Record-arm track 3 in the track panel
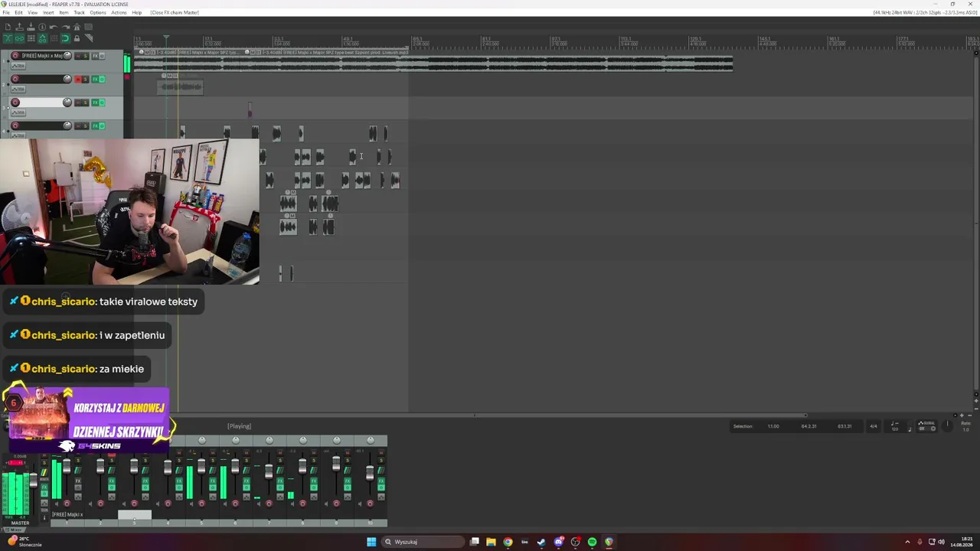980x551 pixels. point(15,103)
